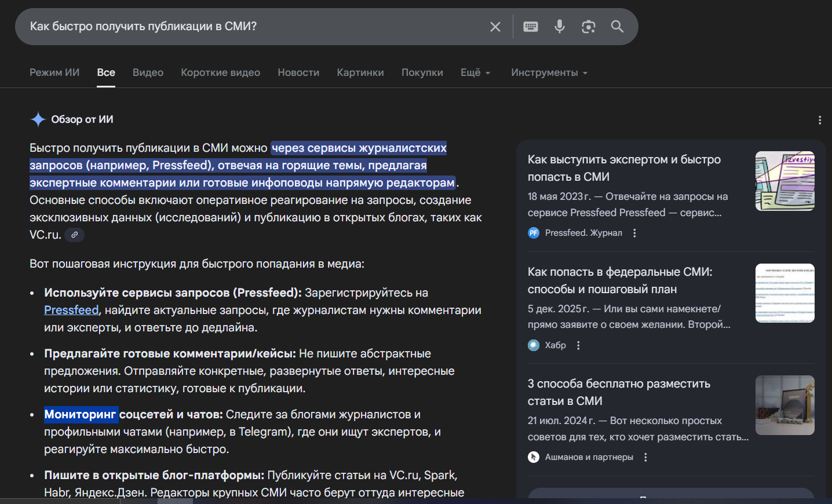The height and width of the screenshot is (504, 832).
Task: Open search by image camera icon
Action: tap(588, 27)
